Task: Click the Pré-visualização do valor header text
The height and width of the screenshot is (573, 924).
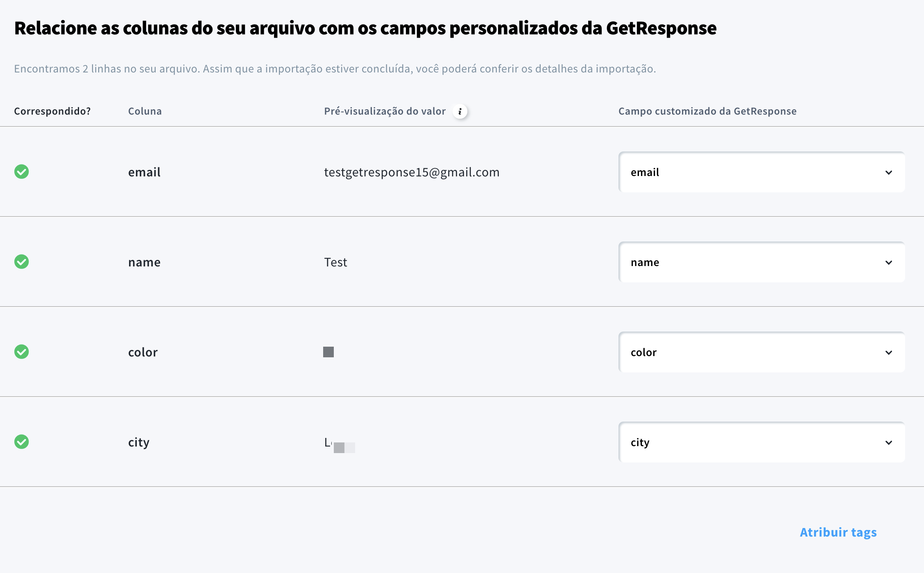Action: coord(385,111)
